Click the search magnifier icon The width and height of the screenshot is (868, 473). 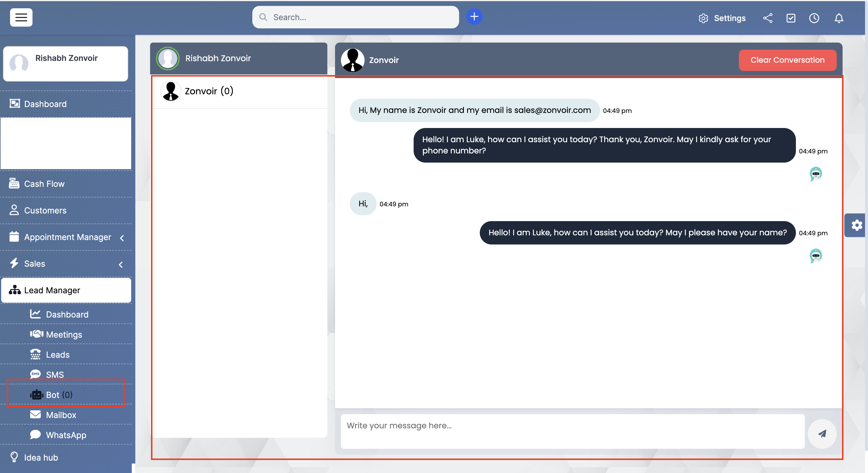pyautogui.click(x=263, y=17)
